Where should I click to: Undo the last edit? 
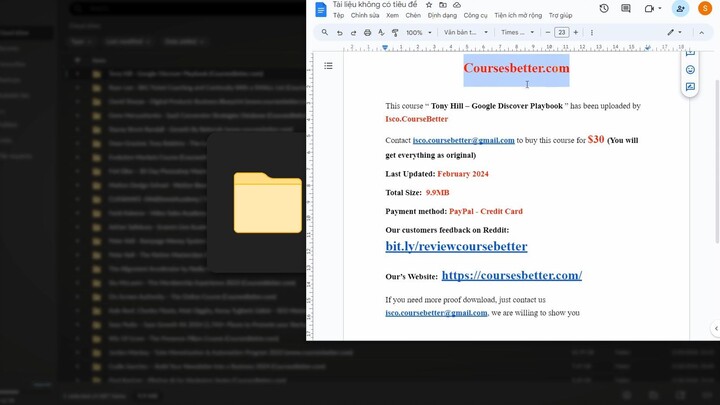pos(339,33)
